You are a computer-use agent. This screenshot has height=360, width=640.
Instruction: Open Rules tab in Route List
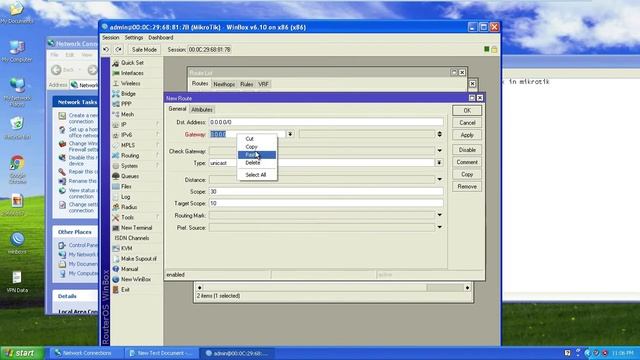247,84
